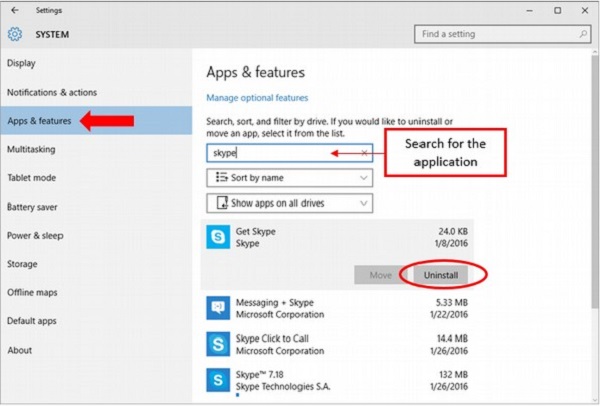The height and width of the screenshot is (406, 600).
Task: Click the Get Skype app icon
Action: tap(217, 238)
